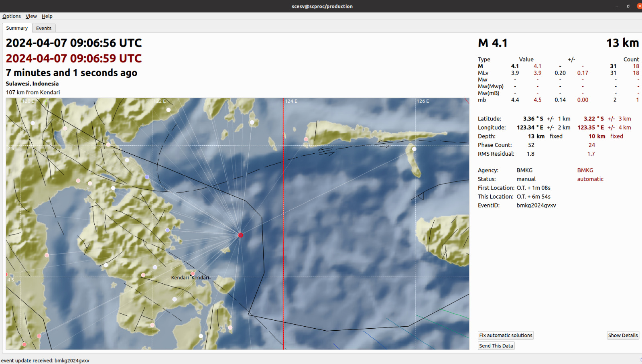Click the EventID value bmkg2024gvxv

pyautogui.click(x=536, y=205)
